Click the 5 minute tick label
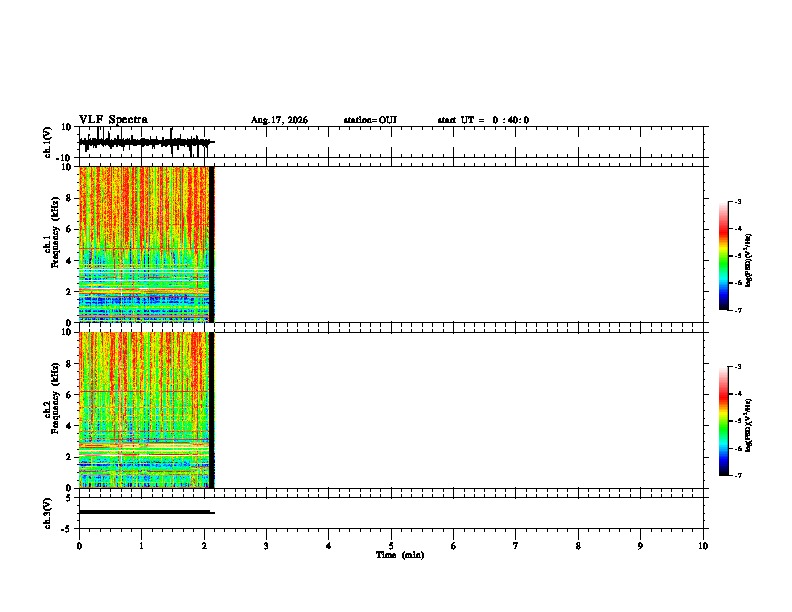 click(x=391, y=546)
